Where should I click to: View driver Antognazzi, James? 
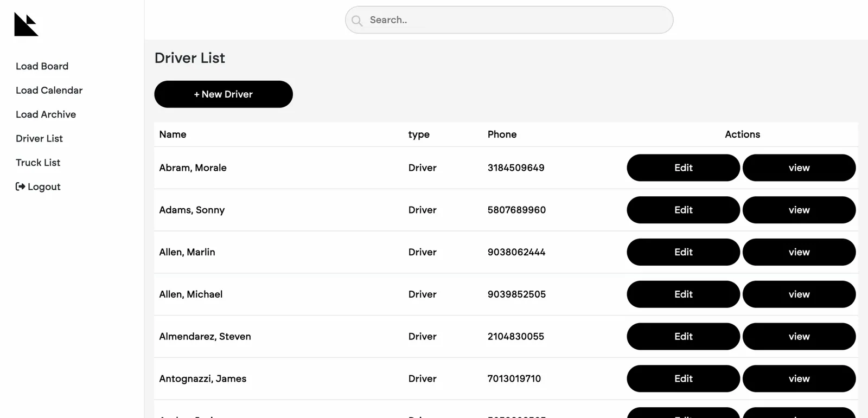[x=799, y=378]
